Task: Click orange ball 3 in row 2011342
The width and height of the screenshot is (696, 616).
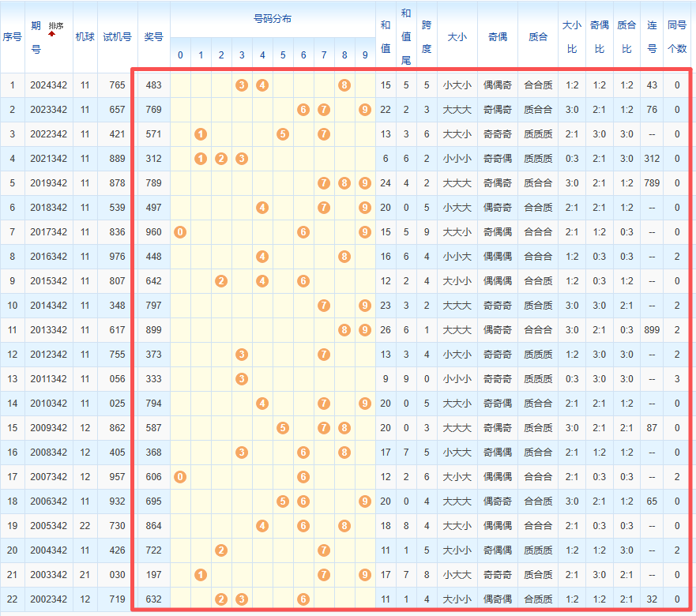Action: tap(242, 379)
